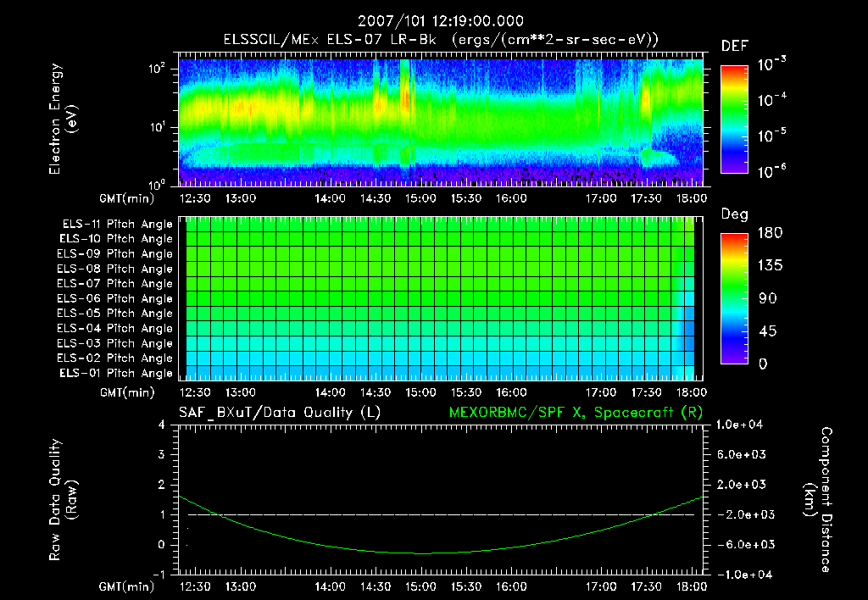Viewport: 868px width, 600px height.
Task: Select the ELS-05 Pitch Angle label
Action: point(115,314)
